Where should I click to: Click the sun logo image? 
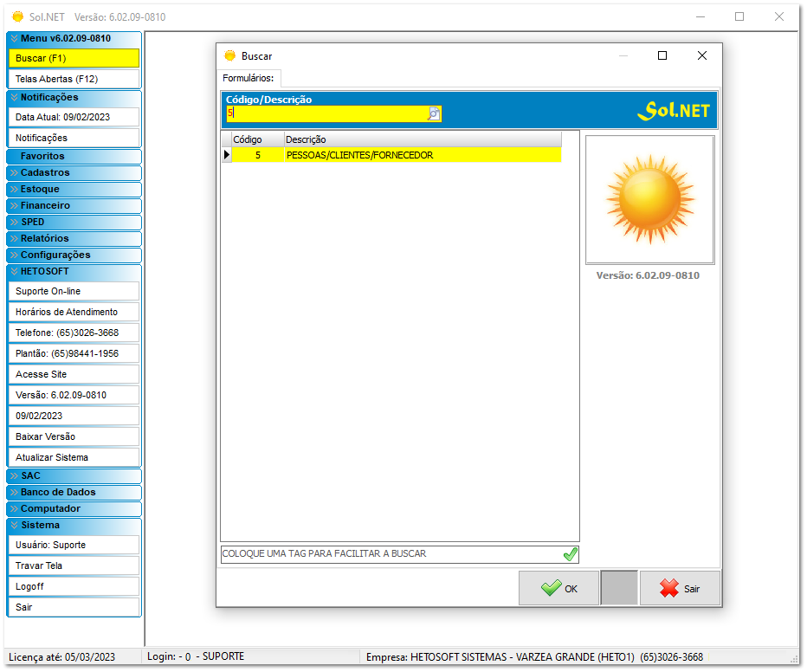[x=649, y=199]
